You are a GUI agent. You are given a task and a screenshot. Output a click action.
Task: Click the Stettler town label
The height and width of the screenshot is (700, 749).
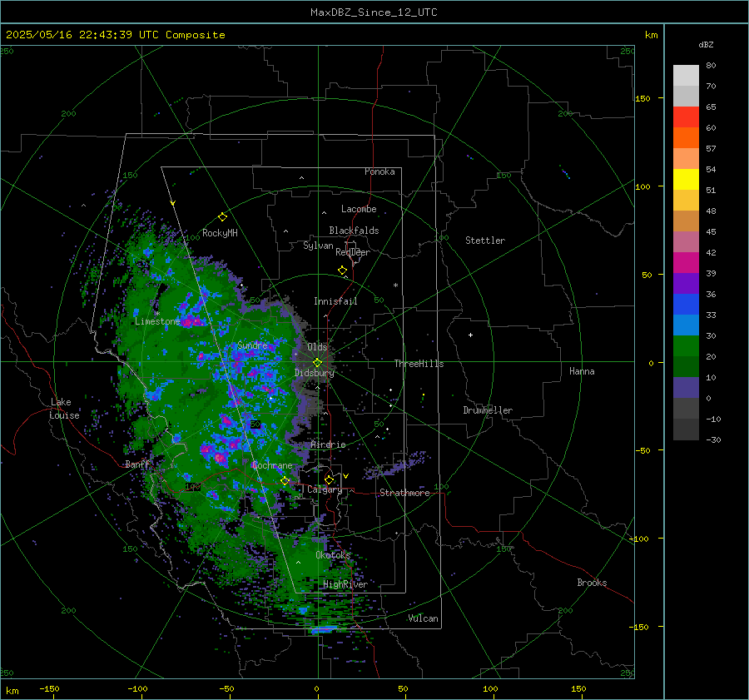tap(485, 241)
